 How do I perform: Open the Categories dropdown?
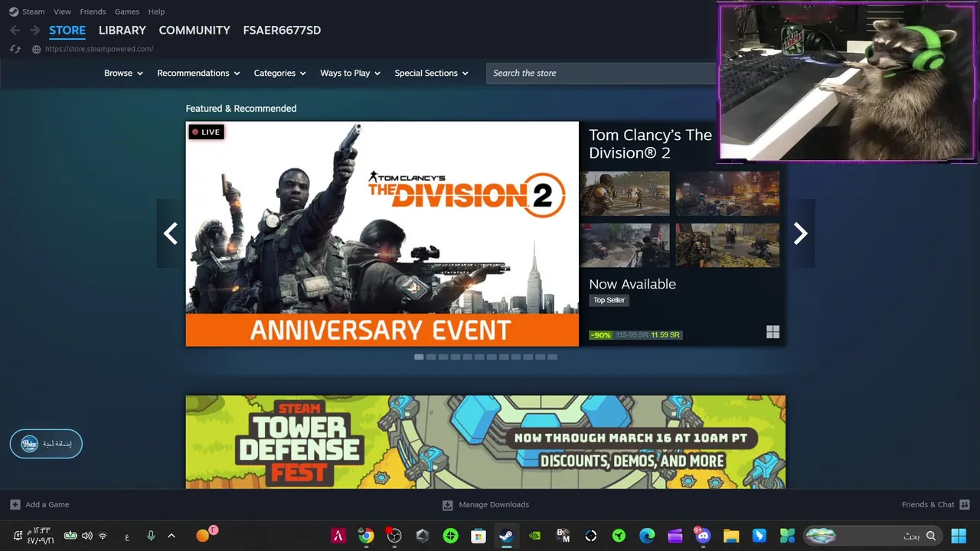coord(279,73)
